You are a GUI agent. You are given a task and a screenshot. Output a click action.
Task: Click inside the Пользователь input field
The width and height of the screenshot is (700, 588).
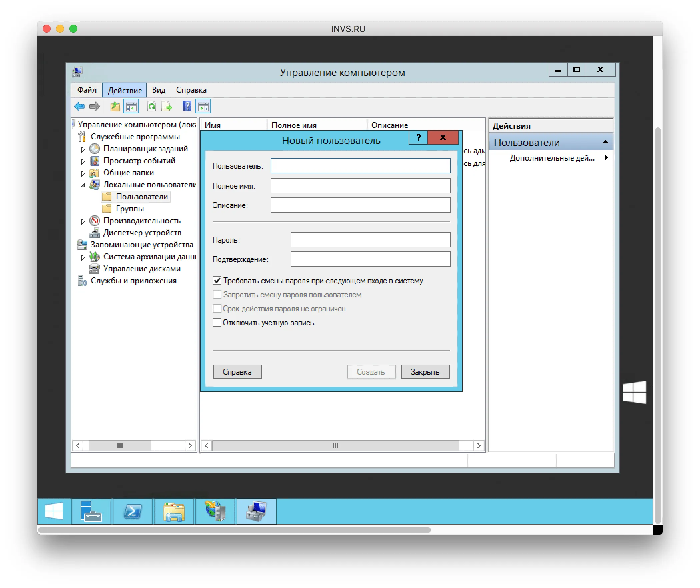(x=360, y=166)
